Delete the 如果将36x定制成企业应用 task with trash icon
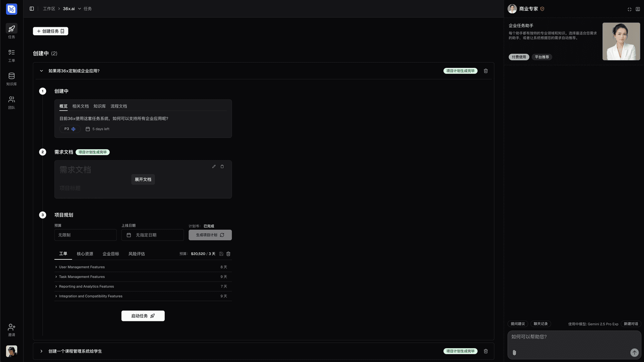Image resolution: width=644 pixels, height=362 pixels. pos(485,71)
